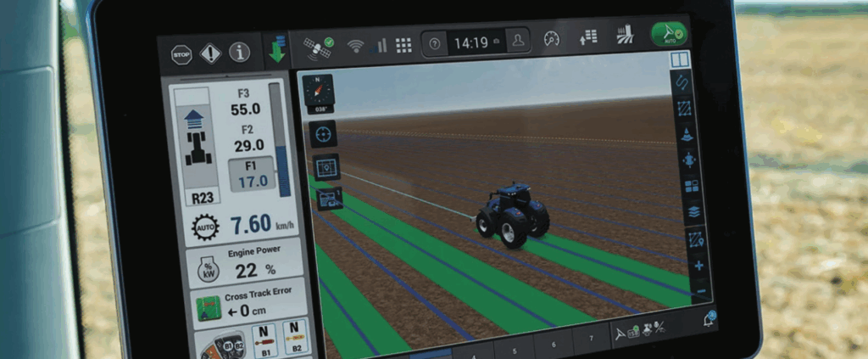
Task: Select the F1 17.0 gear field
Action: (250, 172)
